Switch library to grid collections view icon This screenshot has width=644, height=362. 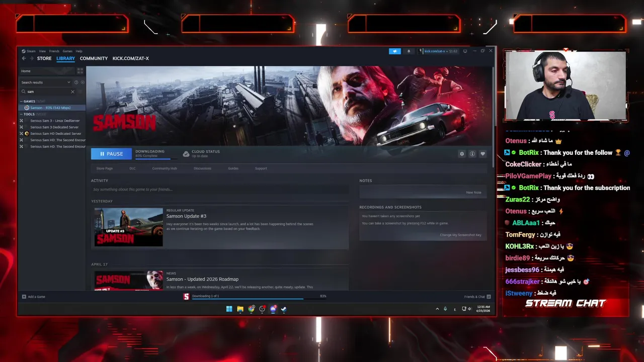coord(80,71)
